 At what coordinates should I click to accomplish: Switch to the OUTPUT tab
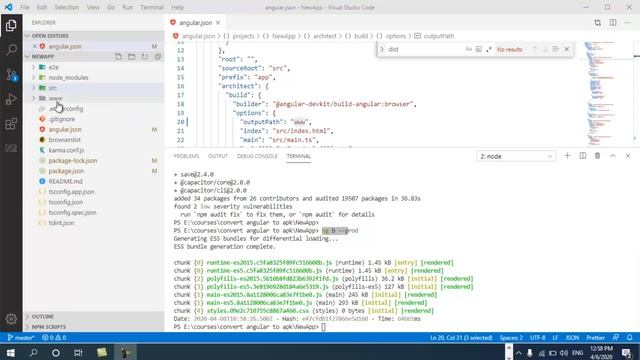218,156
